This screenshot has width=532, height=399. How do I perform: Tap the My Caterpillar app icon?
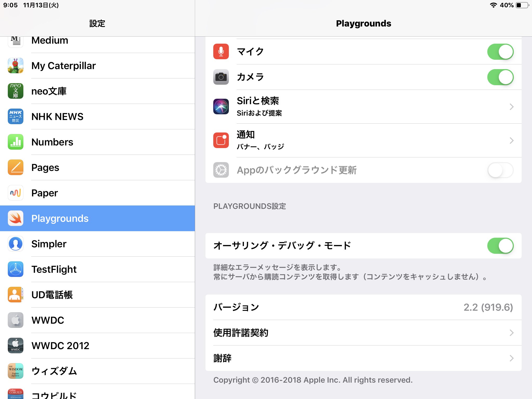[x=16, y=66]
